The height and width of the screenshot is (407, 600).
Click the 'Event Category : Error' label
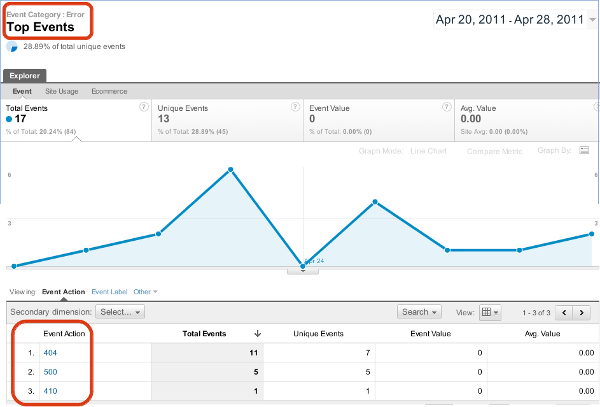(45, 15)
